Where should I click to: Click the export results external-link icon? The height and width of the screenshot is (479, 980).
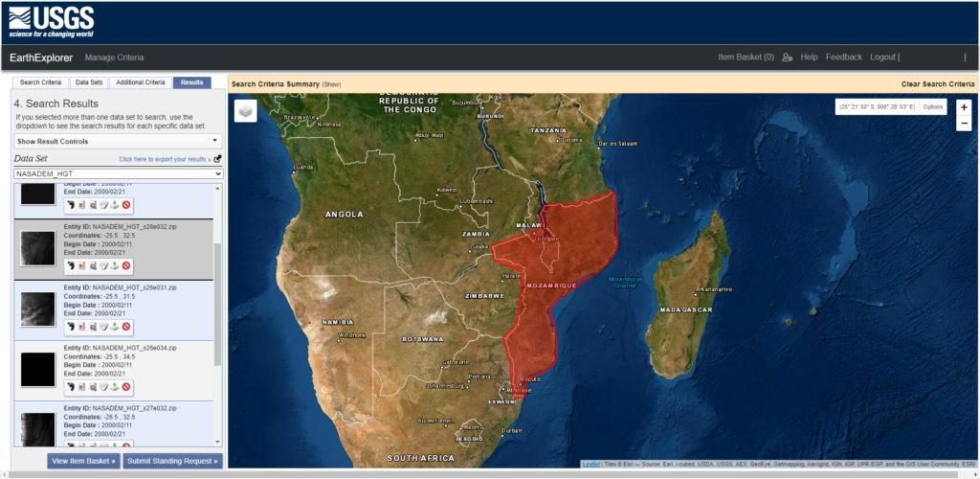point(217,159)
